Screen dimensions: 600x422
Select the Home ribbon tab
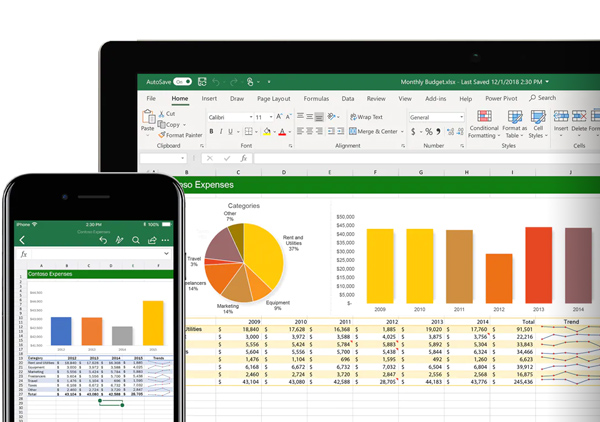click(179, 99)
